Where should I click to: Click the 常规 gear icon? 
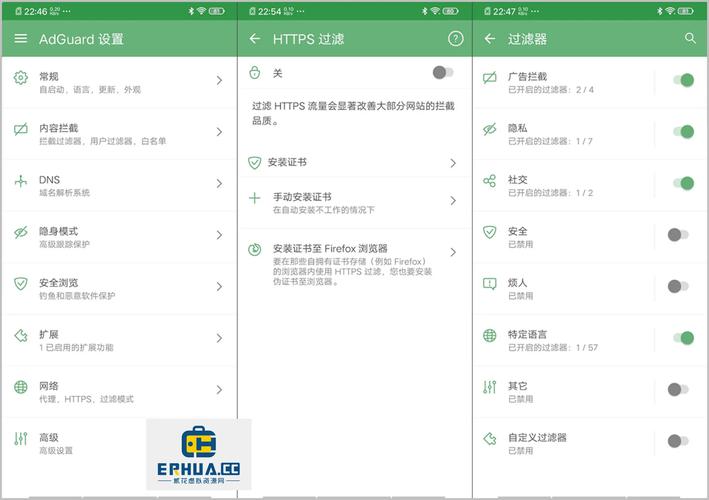click(20, 78)
